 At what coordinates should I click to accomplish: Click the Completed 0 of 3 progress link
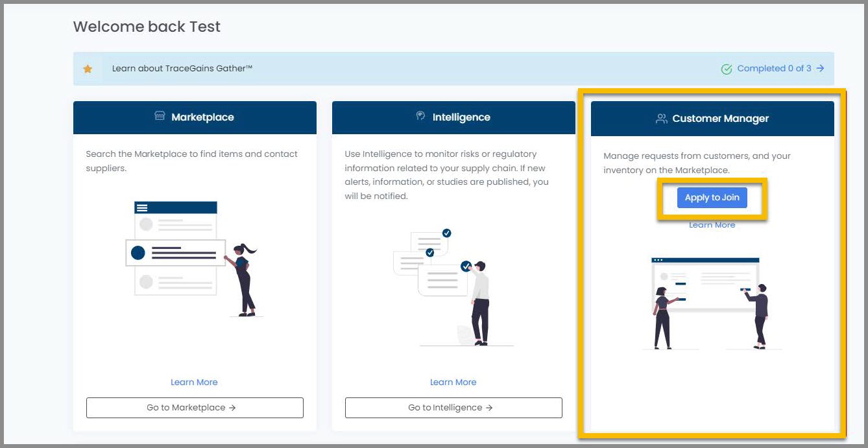coord(774,68)
